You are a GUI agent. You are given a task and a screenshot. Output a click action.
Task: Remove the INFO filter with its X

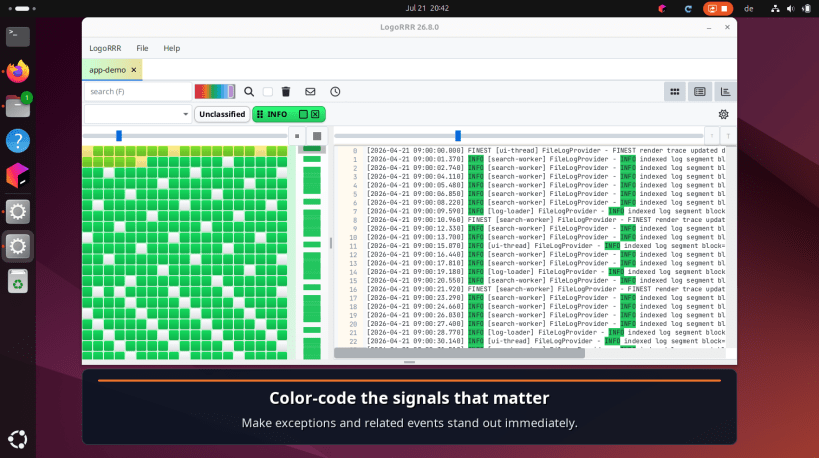click(315, 114)
